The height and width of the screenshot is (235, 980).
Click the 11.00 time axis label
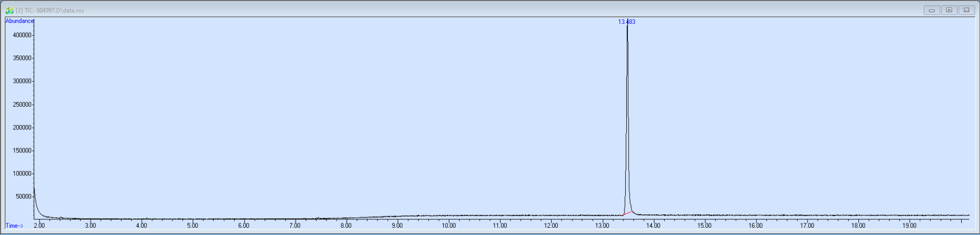point(500,226)
